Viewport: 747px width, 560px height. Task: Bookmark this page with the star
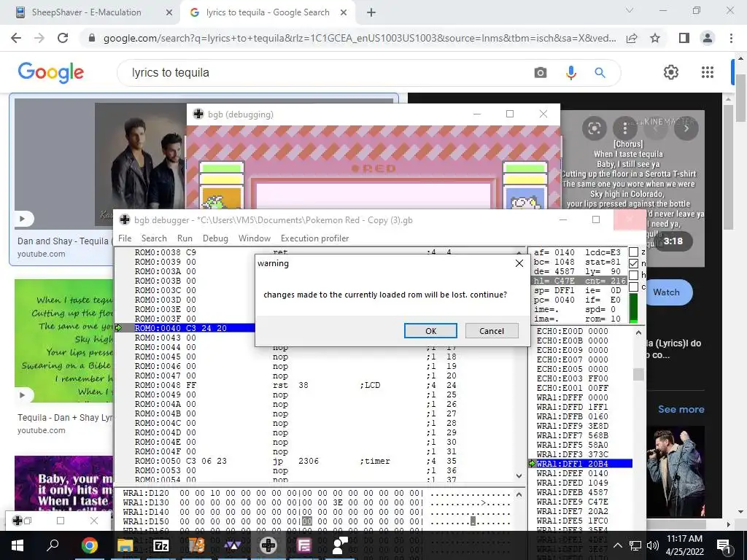click(x=655, y=38)
